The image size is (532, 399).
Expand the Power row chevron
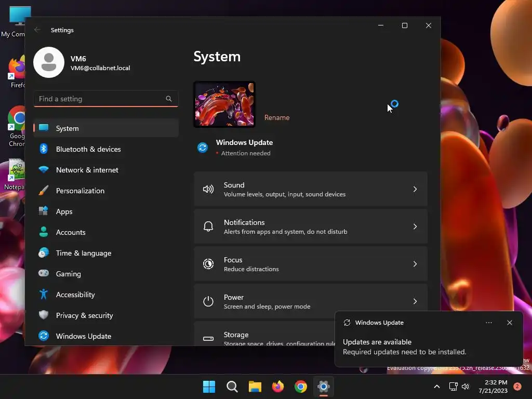(x=415, y=301)
